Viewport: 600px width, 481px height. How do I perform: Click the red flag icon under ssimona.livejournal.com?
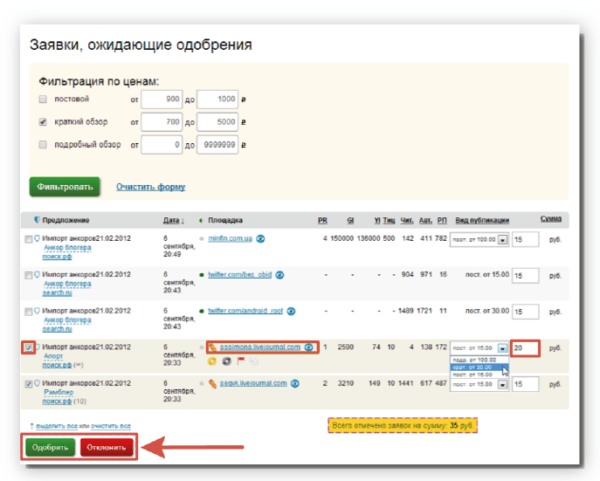pyautogui.click(x=241, y=360)
